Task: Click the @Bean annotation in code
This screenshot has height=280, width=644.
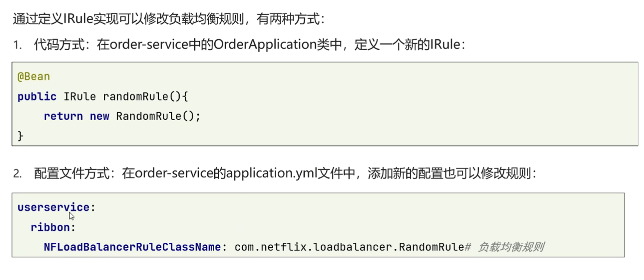Action: [34, 77]
